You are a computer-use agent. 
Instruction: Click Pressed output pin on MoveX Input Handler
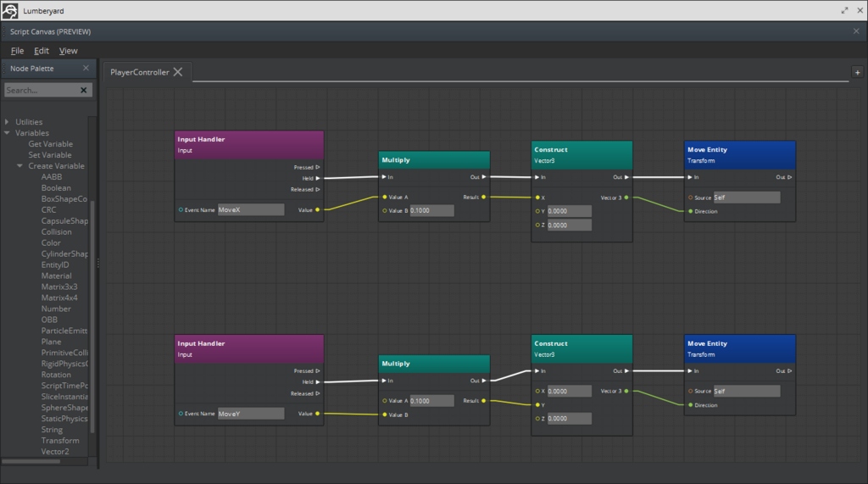pyautogui.click(x=318, y=167)
